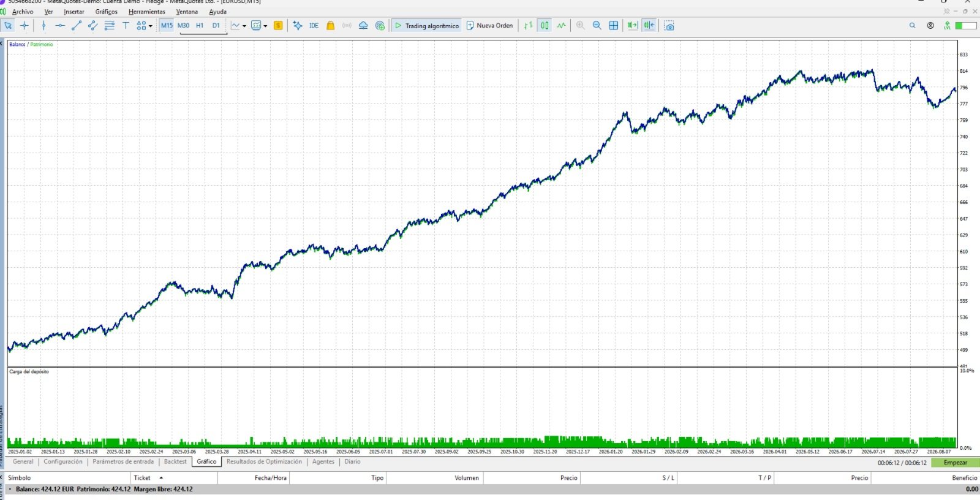Open the cloud VPS hosting icon
Viewport: 980px width, 500px height.
[363, 26]
